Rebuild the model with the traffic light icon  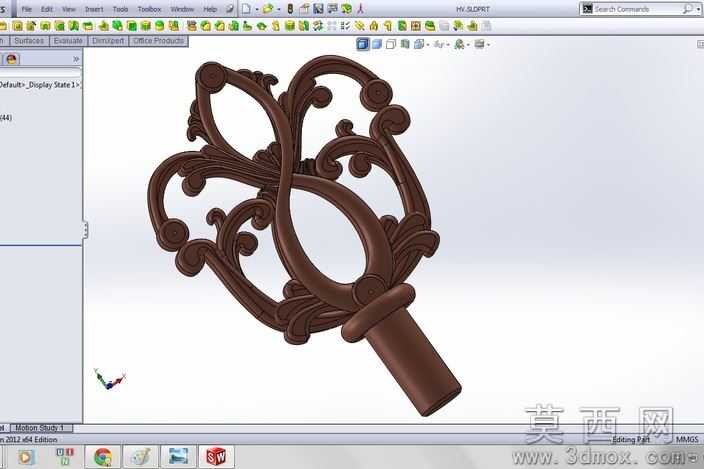(290, 9)
